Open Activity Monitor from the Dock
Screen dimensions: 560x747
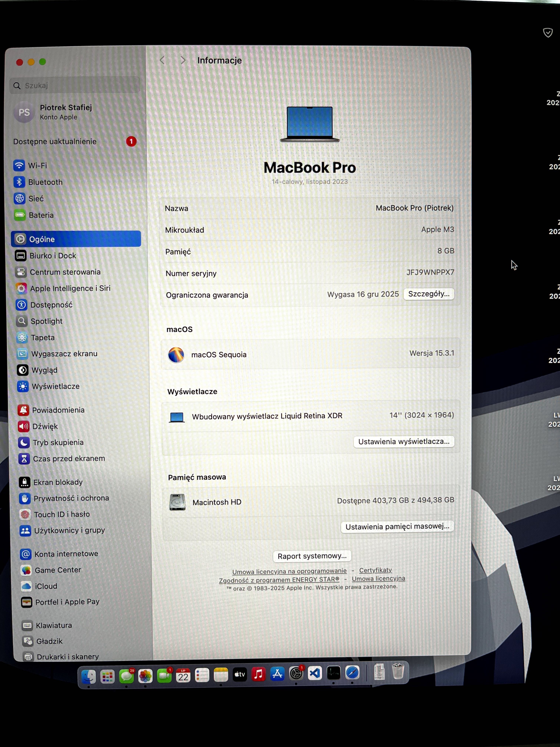(x=334, y=673)
